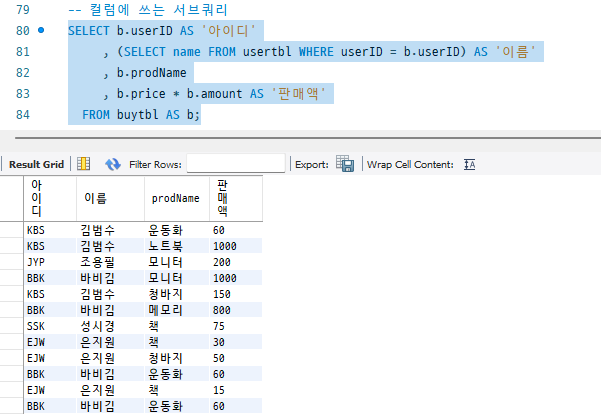The height and width of the screenshot is (420, 601).
Task: Click the line 80 execution marker dot
Action: (41, 30)
